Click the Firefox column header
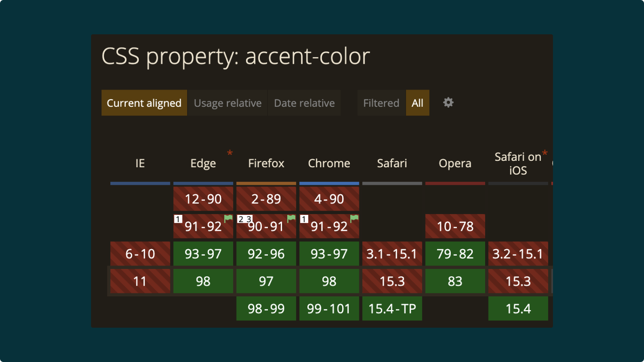This screenshot has height=362, width=644. pyautogui.click(x=266, y=163)
